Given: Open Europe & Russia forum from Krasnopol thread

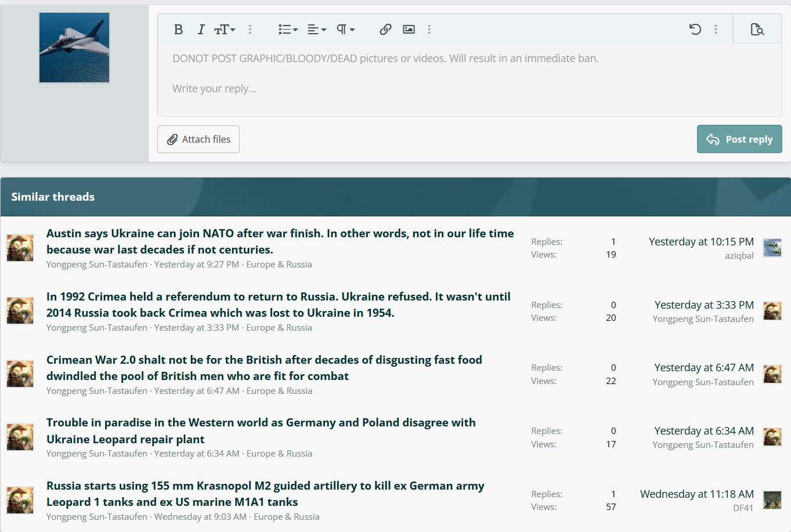Looking at the screenshot, I should coord(287,517).
